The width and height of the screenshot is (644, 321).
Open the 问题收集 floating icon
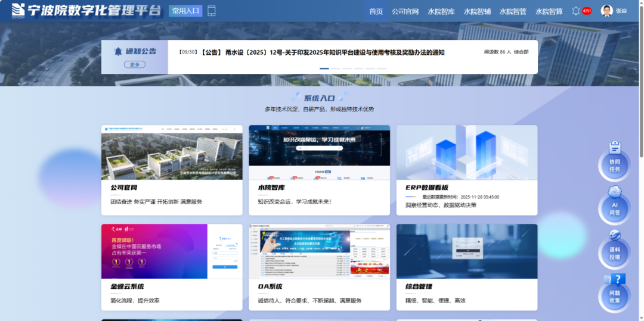[x=614, y=291]
